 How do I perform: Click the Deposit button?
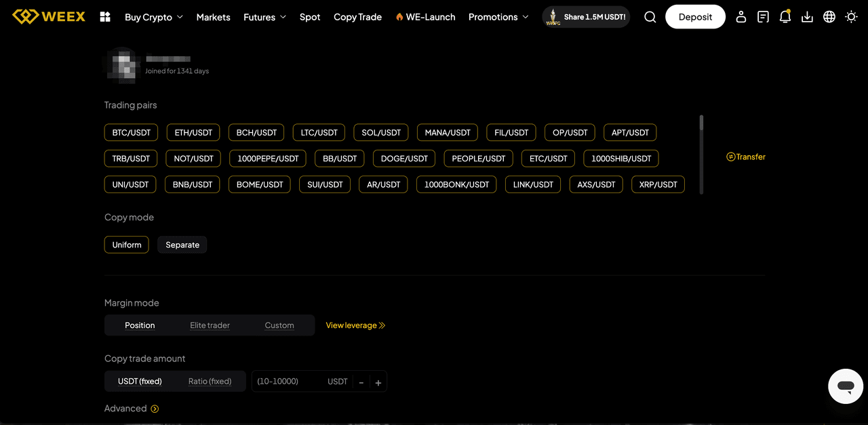pyautogui.click(x=695, y=17)
